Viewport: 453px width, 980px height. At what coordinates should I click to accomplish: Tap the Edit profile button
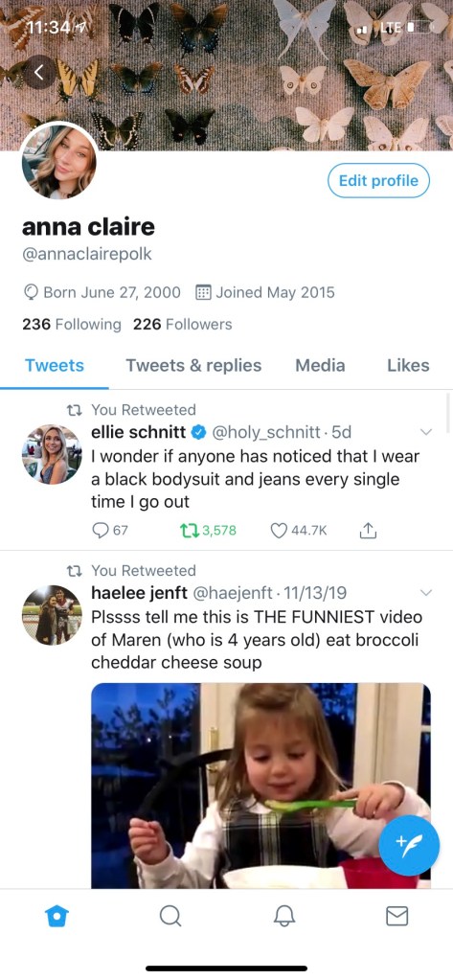tap(378, 181)
